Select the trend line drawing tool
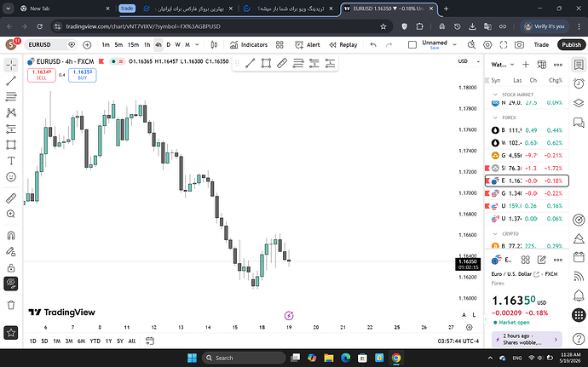 [x=11, y=81]
